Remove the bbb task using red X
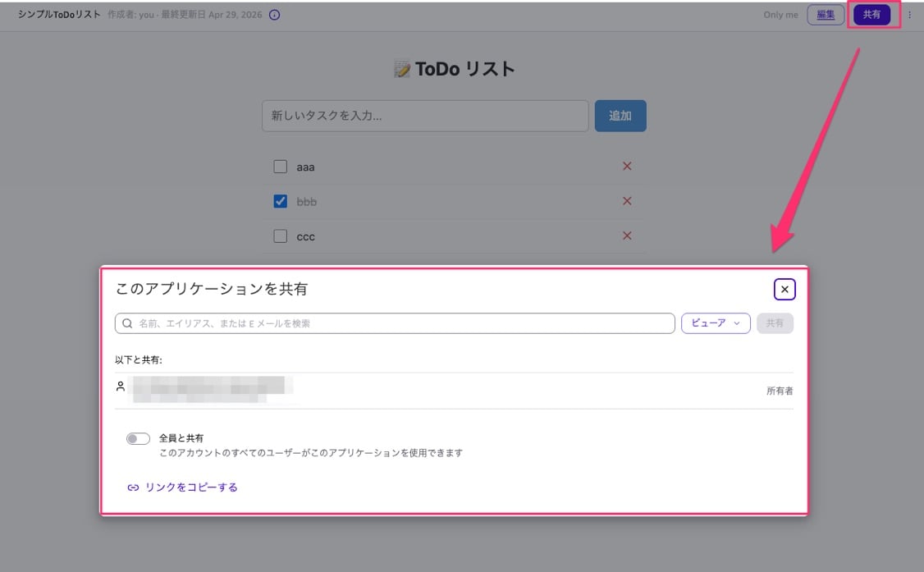The width and height of the screenshot is (924, 572). click(627, 201)
